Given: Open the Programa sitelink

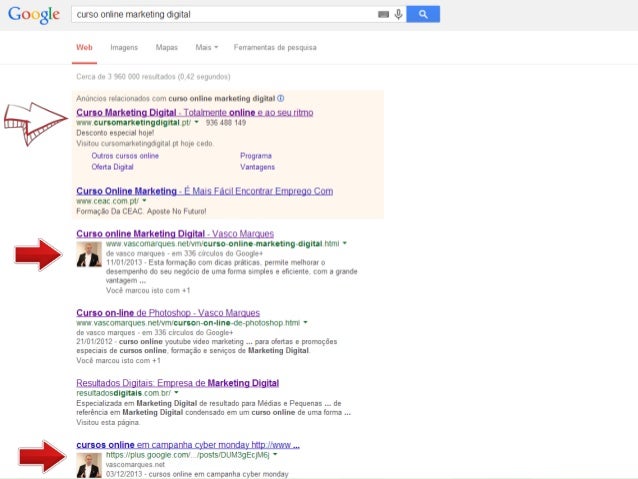Looking at the screenshot, I should click(256, 156).
